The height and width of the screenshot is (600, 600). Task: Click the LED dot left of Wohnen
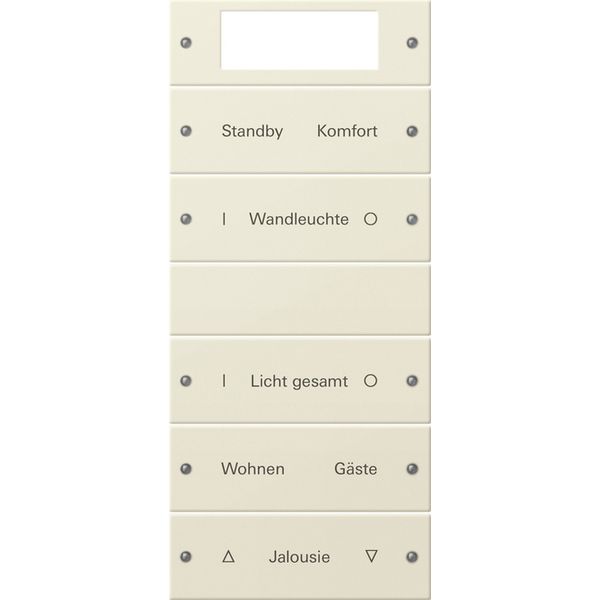click(x=186, y=469)
